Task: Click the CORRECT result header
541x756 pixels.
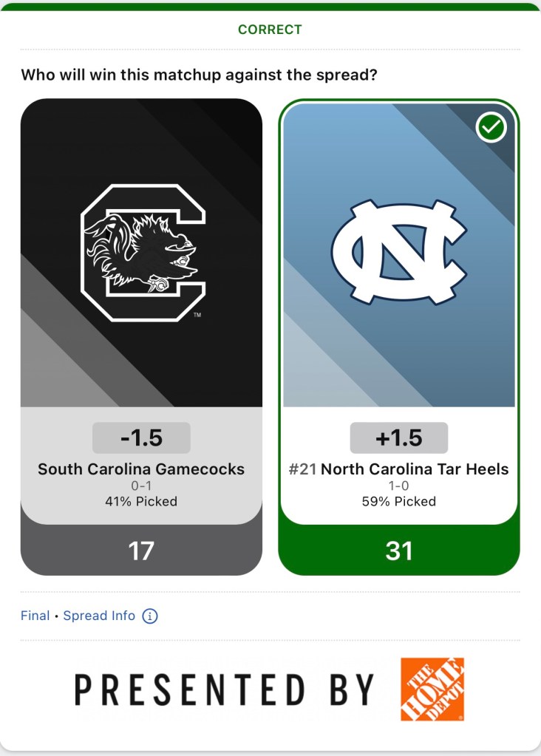Action: tap(270, 30)
